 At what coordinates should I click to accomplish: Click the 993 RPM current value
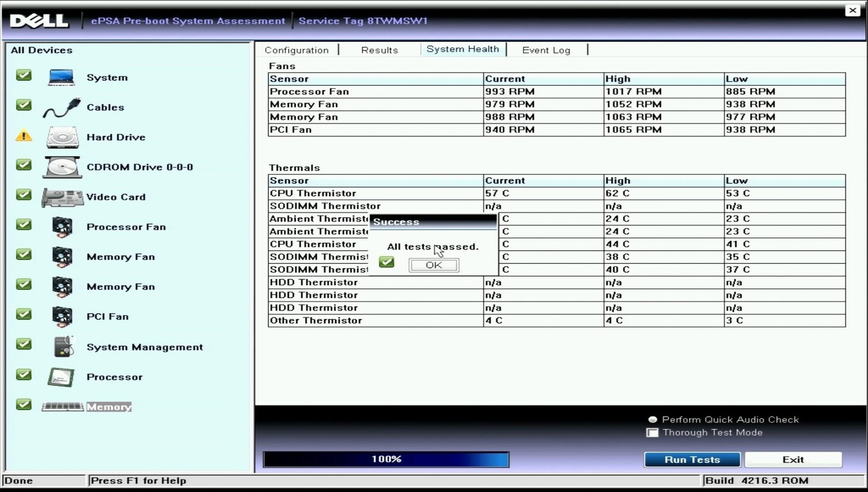click(510, 91)
